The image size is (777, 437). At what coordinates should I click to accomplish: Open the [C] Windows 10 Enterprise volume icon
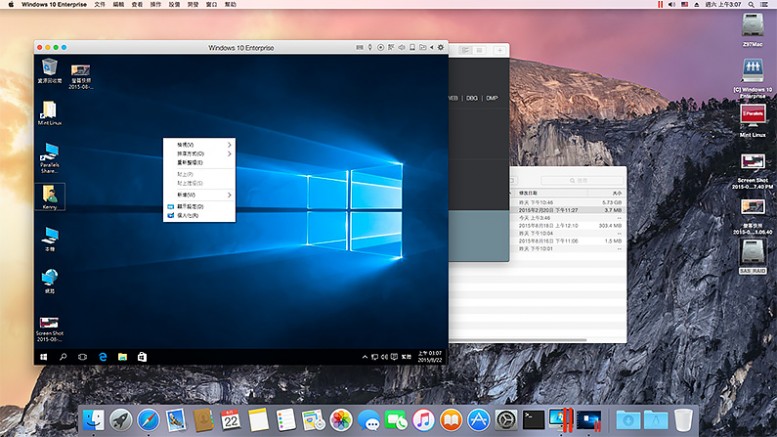coord(752,78)
